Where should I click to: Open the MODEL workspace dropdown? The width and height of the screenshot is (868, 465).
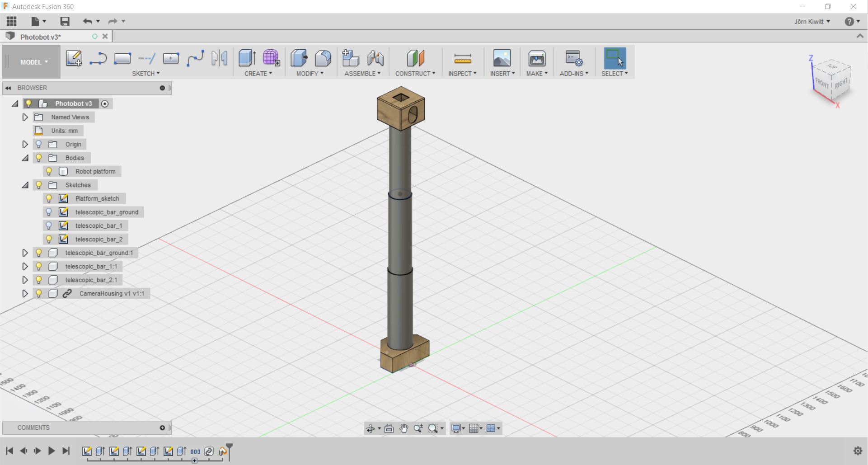pyautogui.click(x=32, y=62)
